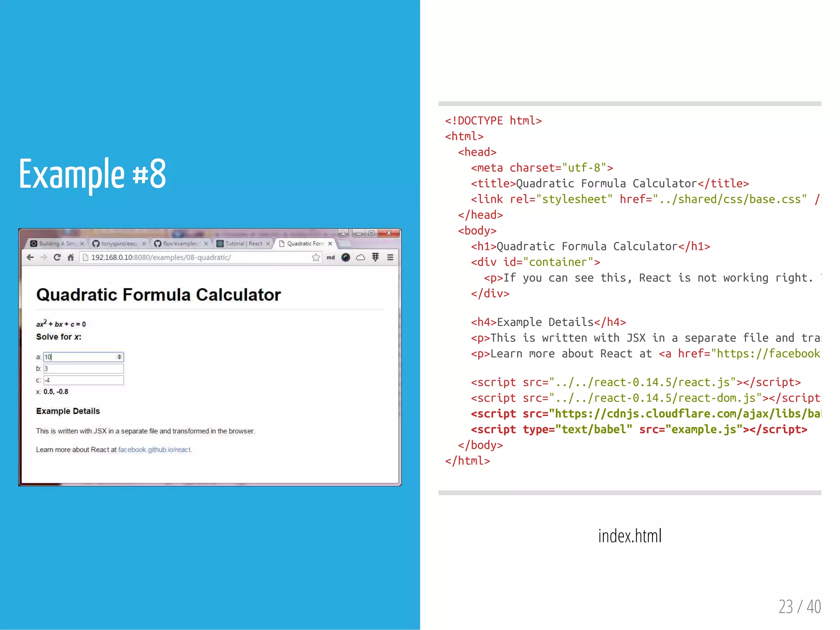Click the spinner arrows on the a field
Screen dimensions: 840x630
119,357
